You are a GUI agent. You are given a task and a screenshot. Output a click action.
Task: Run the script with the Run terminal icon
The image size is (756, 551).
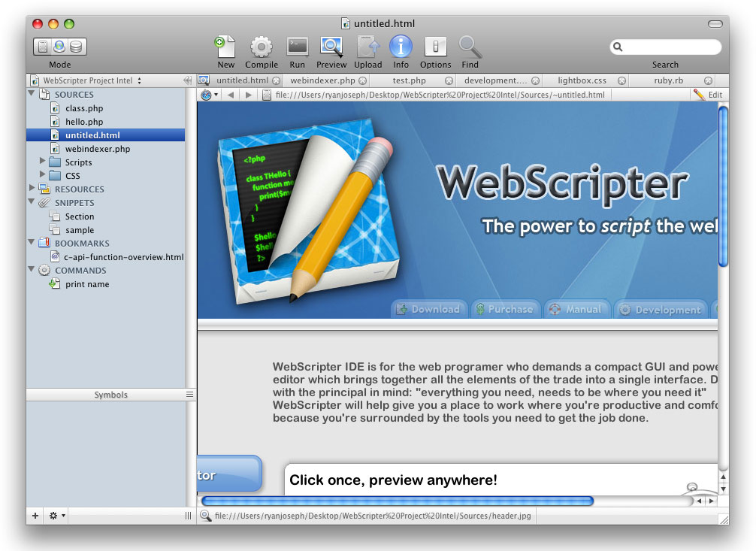[297, 47]
